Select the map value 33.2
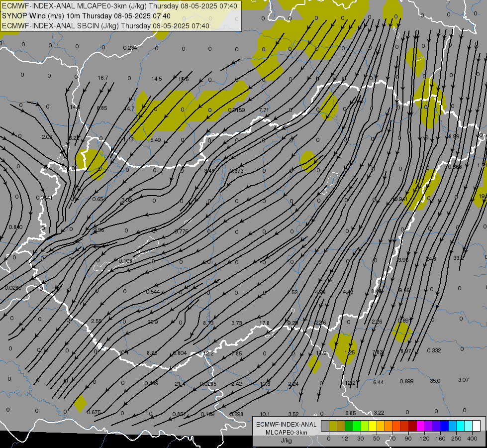Image resolution: width=487 pixels, height=448 pixels. (459, 258)
